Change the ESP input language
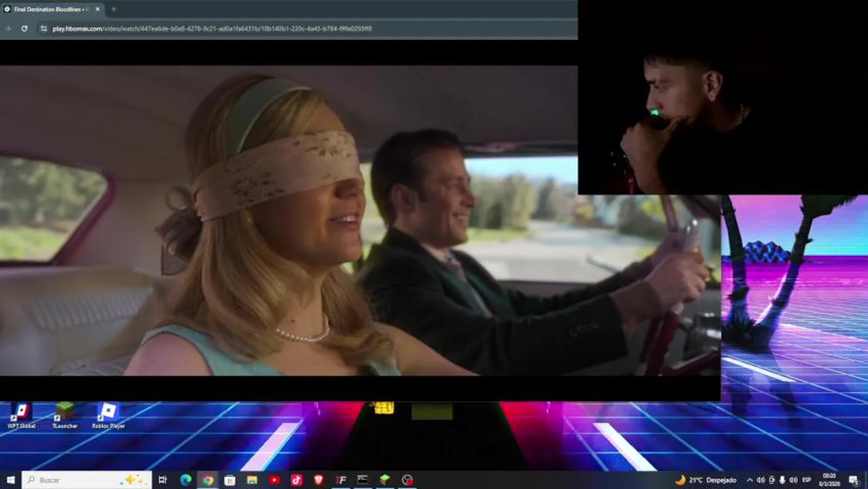Viewport: 868px width, 489px height. coord(807,479)
